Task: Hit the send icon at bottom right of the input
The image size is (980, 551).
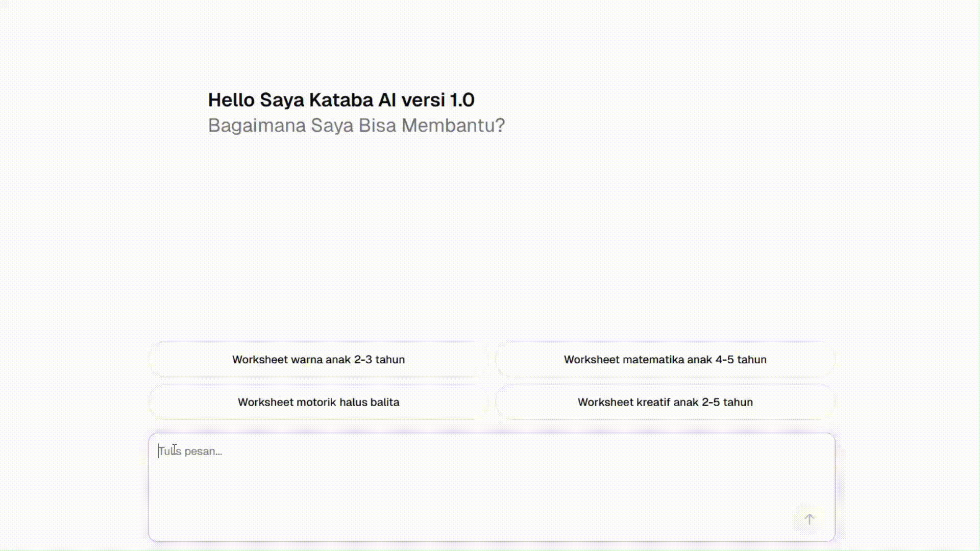Action: (x=809, y=519)
